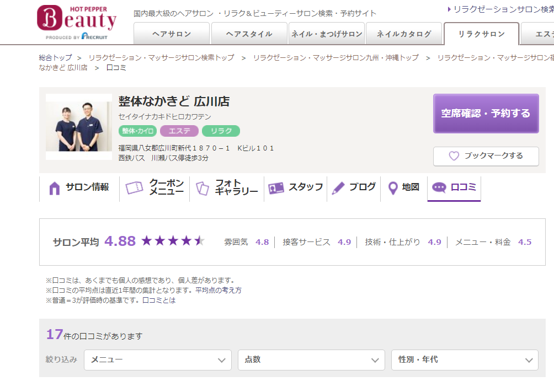Select the リラクサロン tab
Viewport: 554px width, 392px height.
pyautogui.click(x=481, y=34)
